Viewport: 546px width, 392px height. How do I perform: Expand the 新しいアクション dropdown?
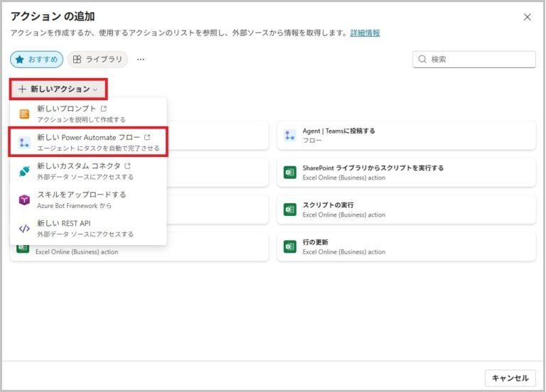[58, 89]
